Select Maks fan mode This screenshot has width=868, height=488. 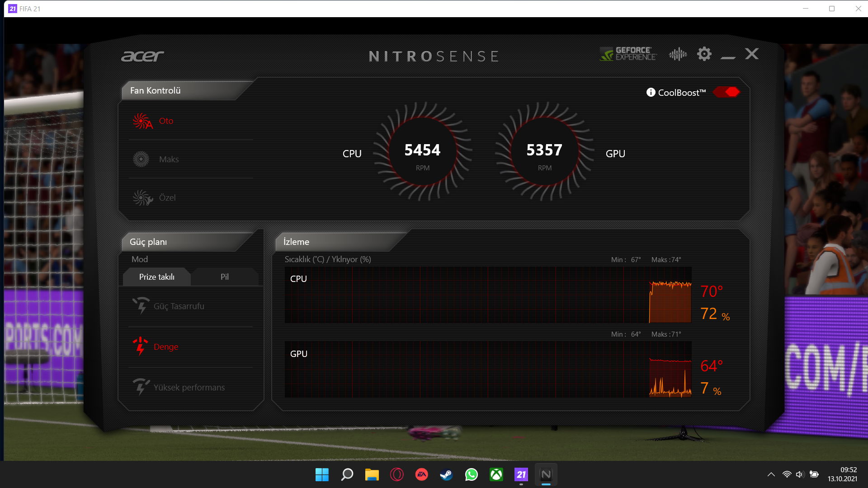[x=168, y=160]
